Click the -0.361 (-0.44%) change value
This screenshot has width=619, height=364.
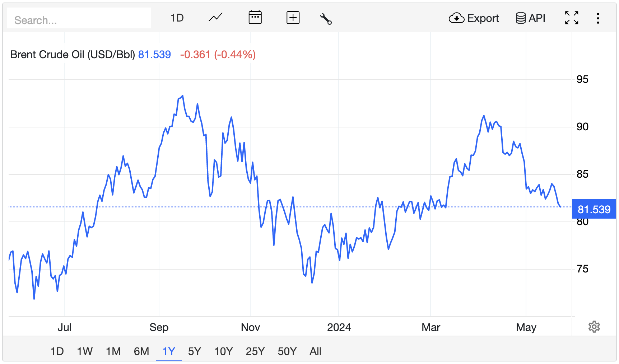click(x=218, y=55)
